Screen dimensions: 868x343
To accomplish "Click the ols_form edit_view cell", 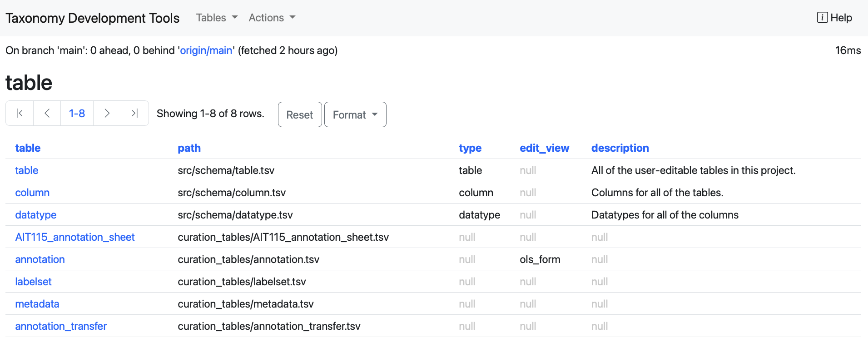I will 540,259.
